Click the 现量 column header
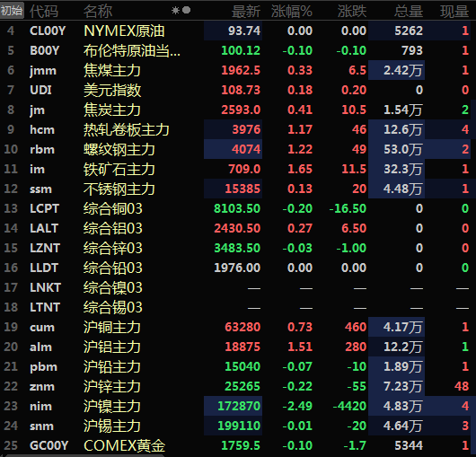476x457 pixels. (454, 12)
